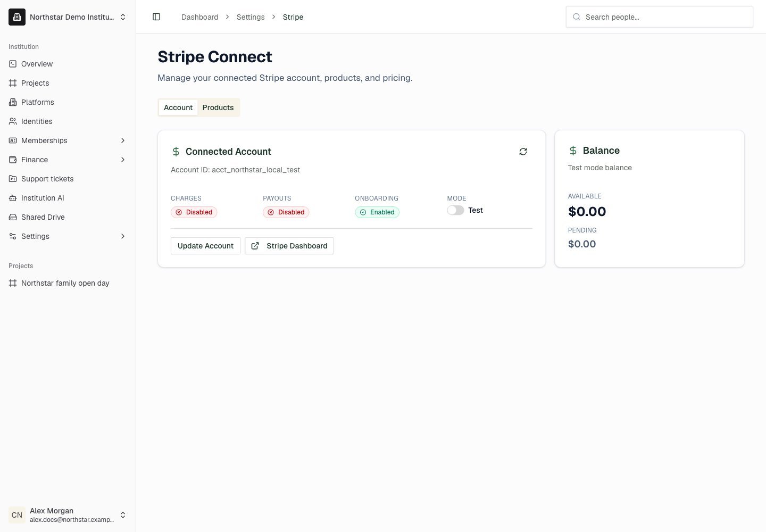Screen dimensions: 766x532
Task: Click the Finance wallet icon
Action: (x=13, y=160)
